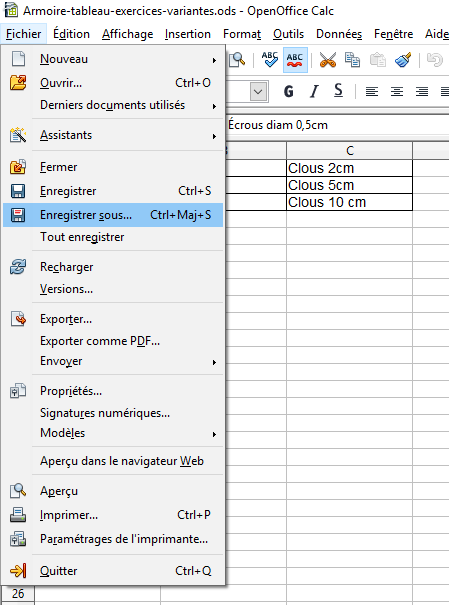This screenshot has height=605, width=450.
Task: Toggle italic with the I button
Action: (x=314, y=91)
